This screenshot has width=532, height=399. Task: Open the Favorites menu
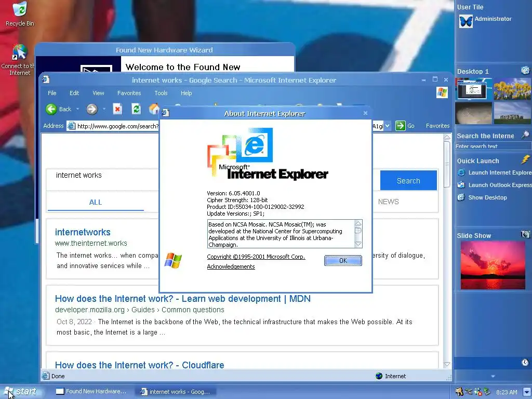coord(129,93)
